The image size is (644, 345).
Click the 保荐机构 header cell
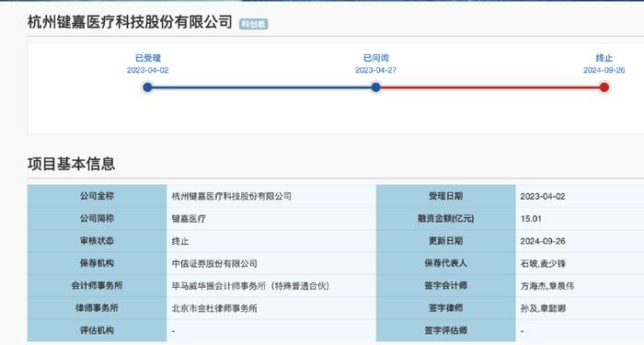point(97,263)
